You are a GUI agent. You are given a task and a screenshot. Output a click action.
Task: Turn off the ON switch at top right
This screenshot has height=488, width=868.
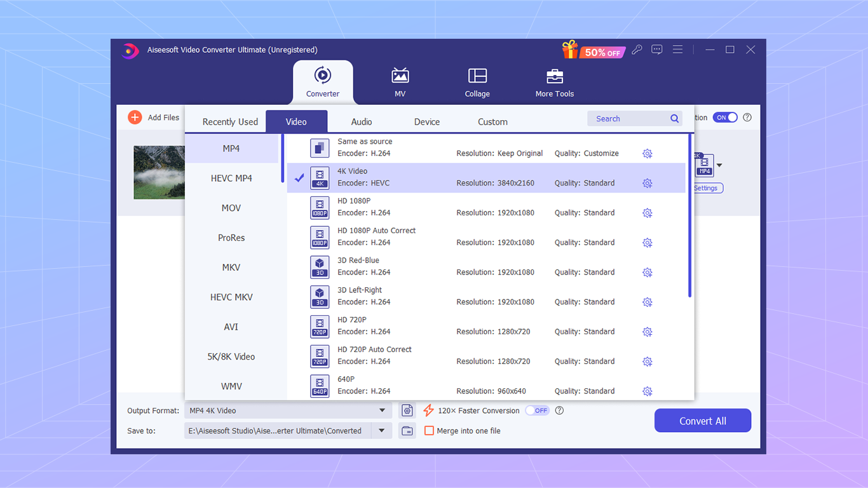click(724, 117)
